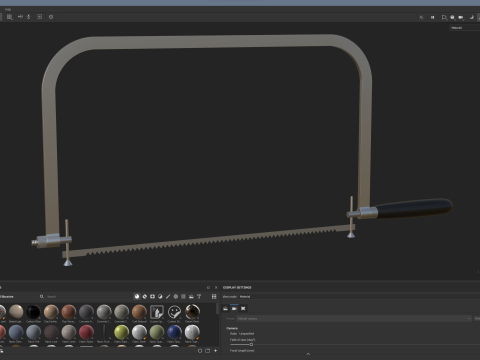Select the dark blue fabric material sphere

coord(174,332)
